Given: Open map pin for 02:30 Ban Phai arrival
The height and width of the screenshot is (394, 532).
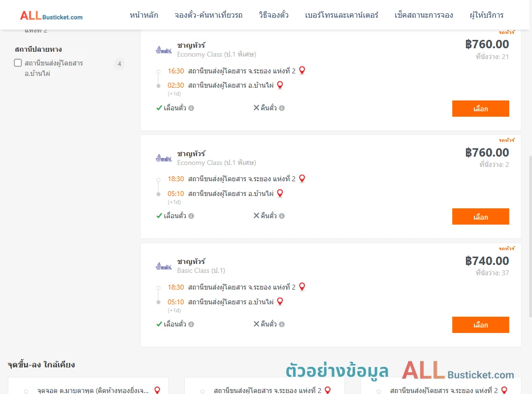Looking at the screenshot, I should tap(280, 85).
